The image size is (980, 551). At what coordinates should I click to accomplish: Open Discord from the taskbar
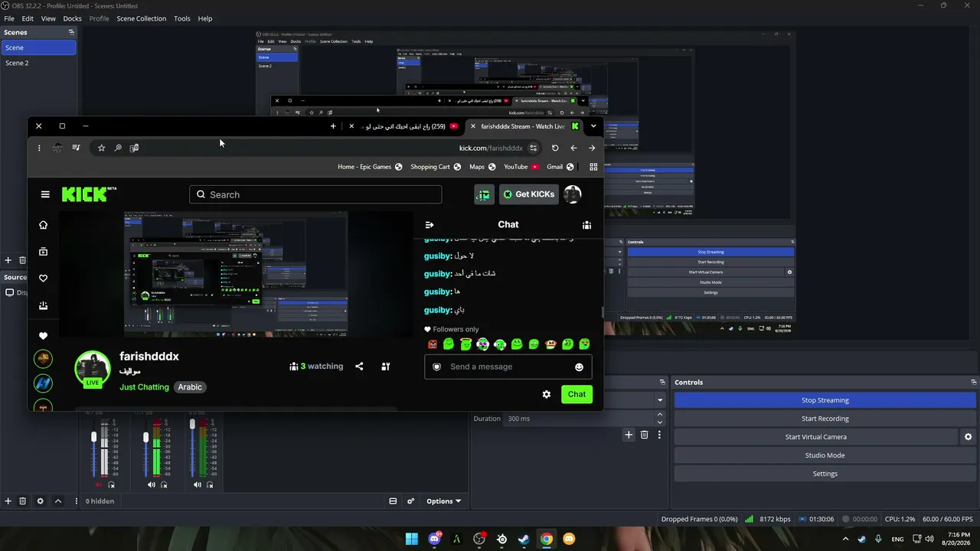[435, 539]
